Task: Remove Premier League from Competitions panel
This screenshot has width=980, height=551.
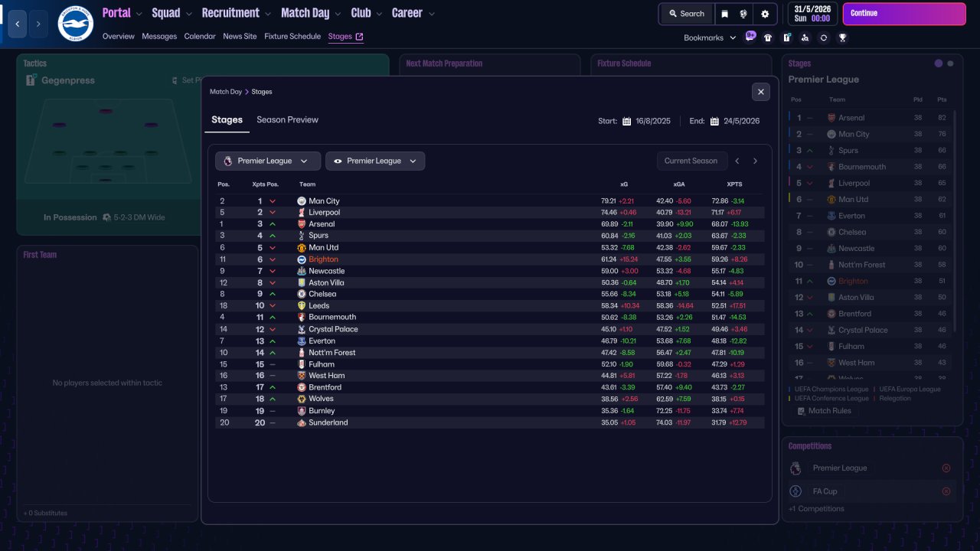Action: tap(946, 468)
